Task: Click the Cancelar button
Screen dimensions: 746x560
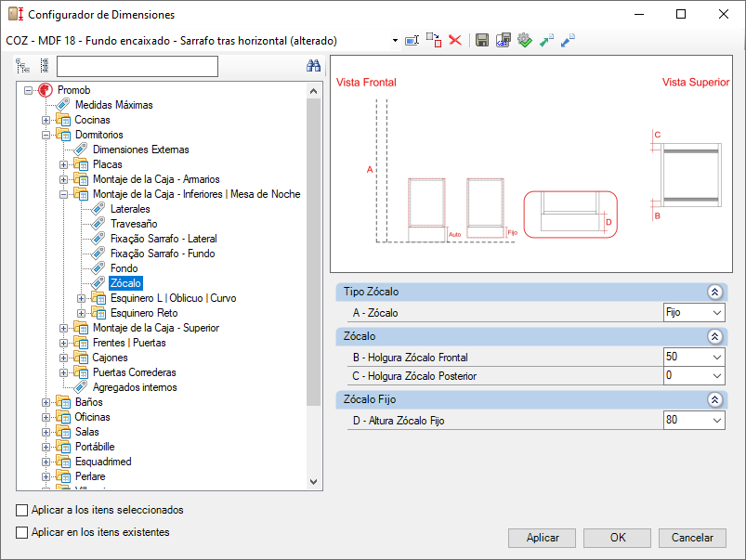Action: tap(692, 538)
